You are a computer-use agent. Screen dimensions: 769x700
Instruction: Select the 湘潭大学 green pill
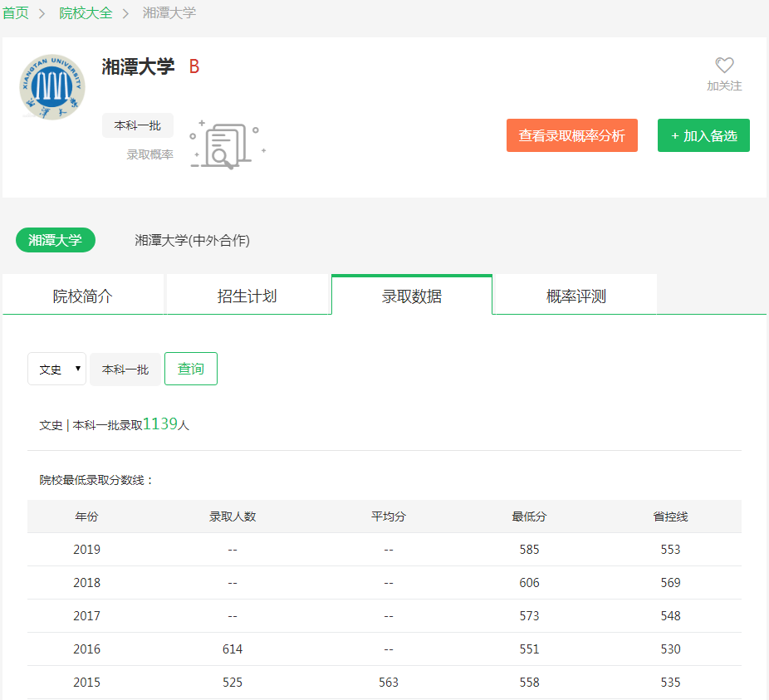point(56,240)
